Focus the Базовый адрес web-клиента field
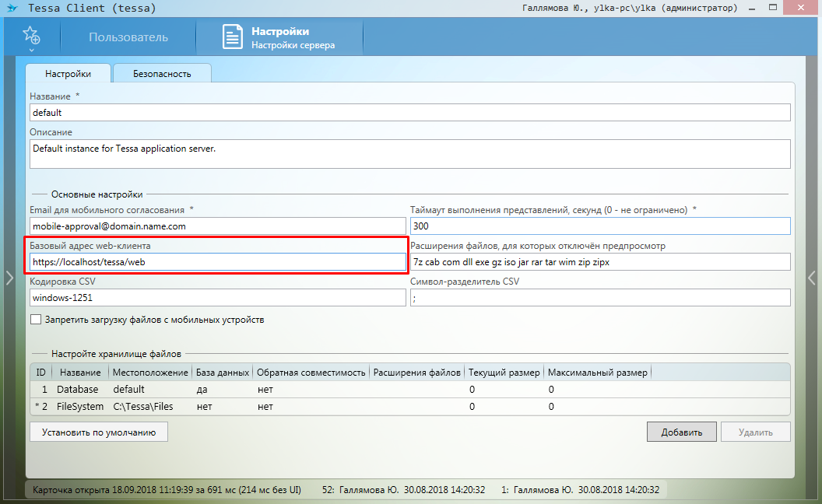This screenshot has height=504, width=822. click(218, 262)
